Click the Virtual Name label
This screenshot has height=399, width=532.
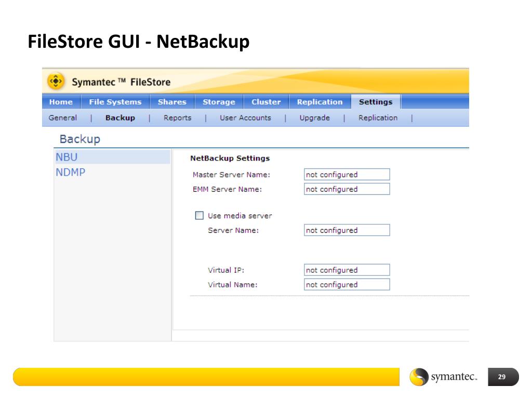233,285
